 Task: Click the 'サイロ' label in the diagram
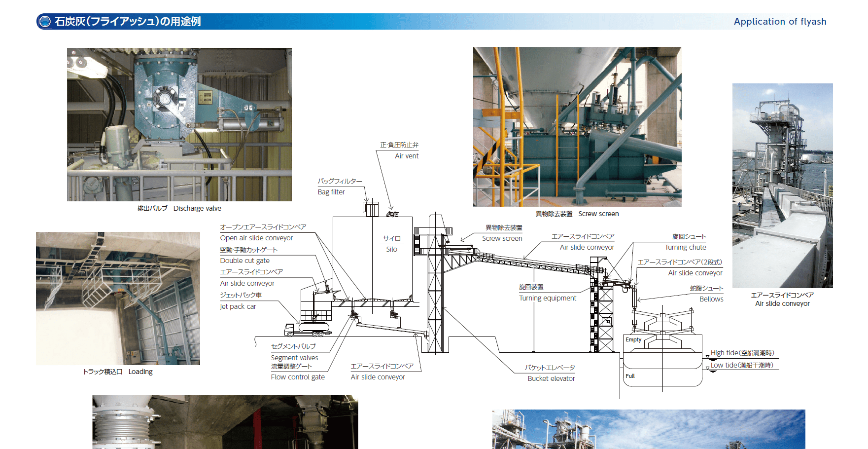pyautogui.click(x=392, y=238)
